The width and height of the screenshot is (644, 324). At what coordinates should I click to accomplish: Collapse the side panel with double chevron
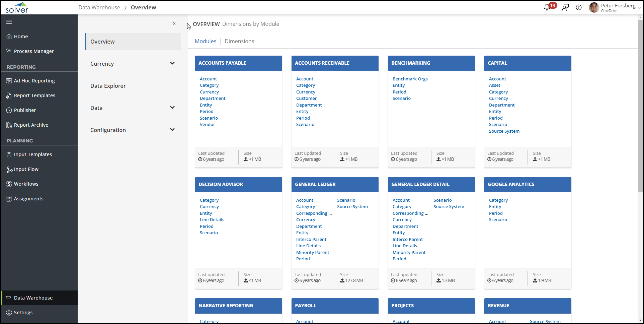point(174,23)
